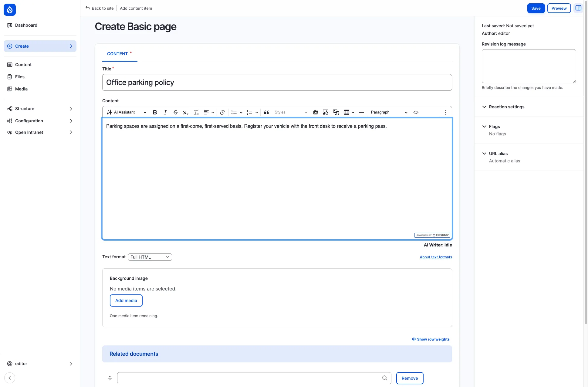Open the AI Assistant dropdown
Image resolution: width=588 pixels, height=387 pixels.
pos(127,112)
